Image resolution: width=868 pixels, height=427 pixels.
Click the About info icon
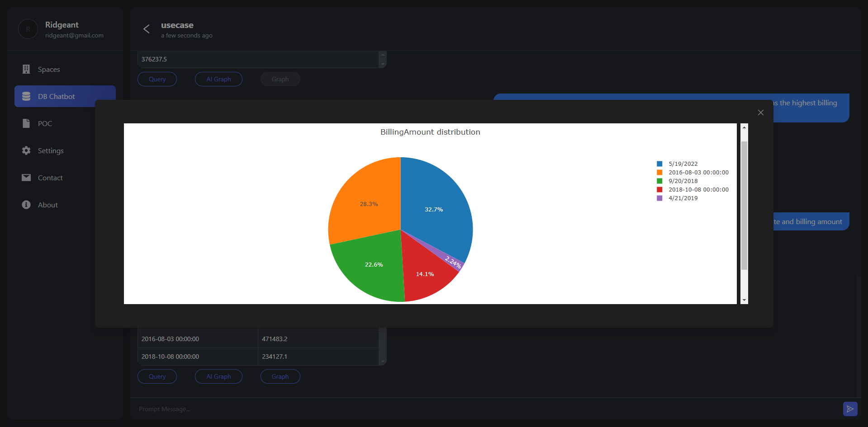(26, 205)
